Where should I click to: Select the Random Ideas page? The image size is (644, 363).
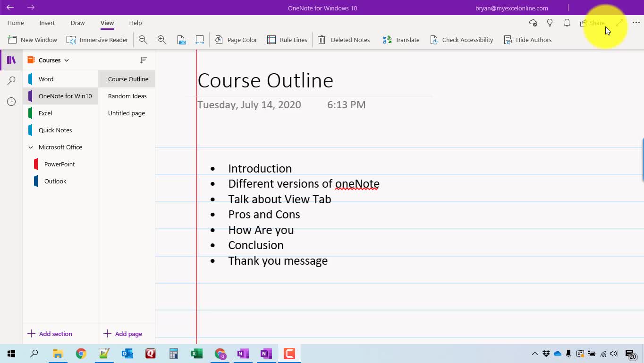[x=127, y=96]
